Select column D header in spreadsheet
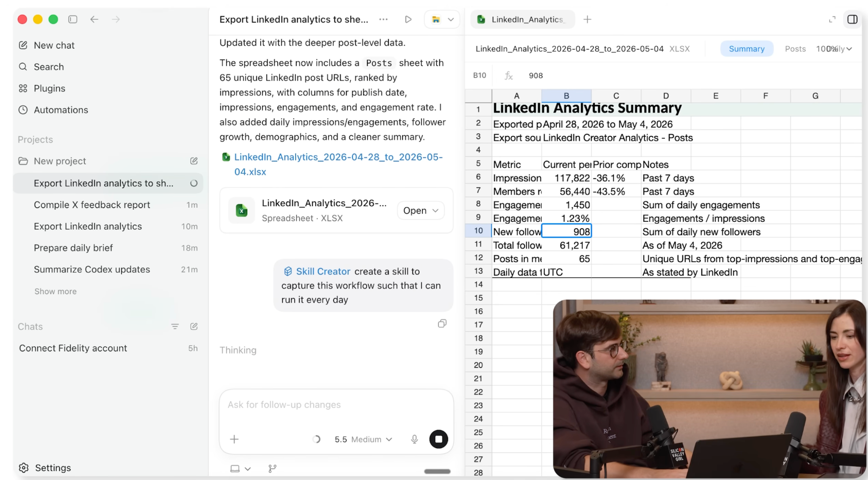Viewport: 868px width, 480px height. pyautogui.click(x=666, y=96)
